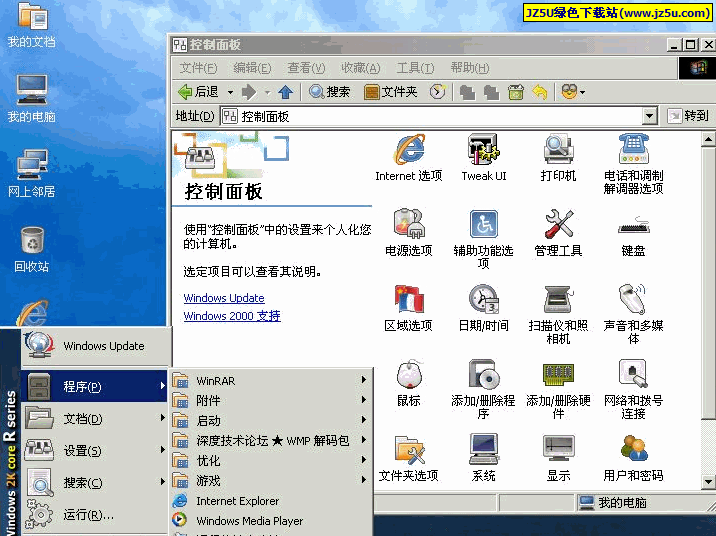
Task: Click the Windows 2000 支持 link
Action: 232,316
